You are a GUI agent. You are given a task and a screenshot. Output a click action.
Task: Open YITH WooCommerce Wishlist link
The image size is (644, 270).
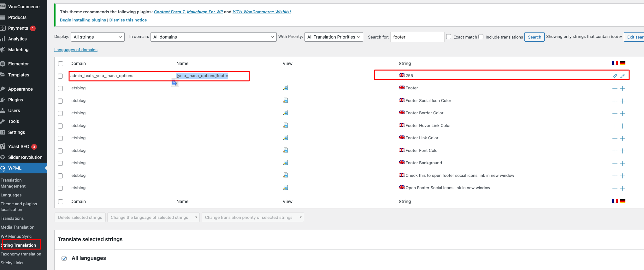pos(262,12)
